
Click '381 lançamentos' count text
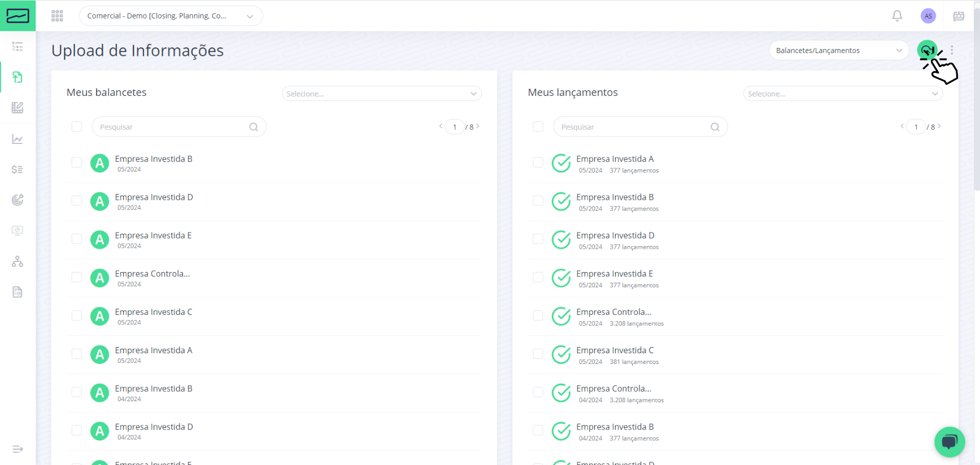pos(634,362)
